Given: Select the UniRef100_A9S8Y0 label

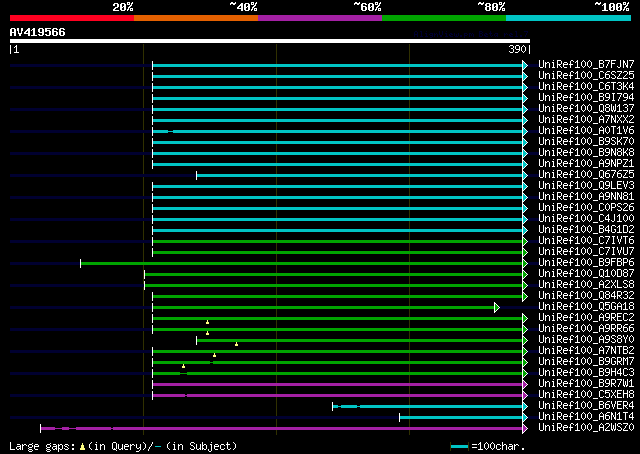Looking at the screenshot, I should point(586,340).
